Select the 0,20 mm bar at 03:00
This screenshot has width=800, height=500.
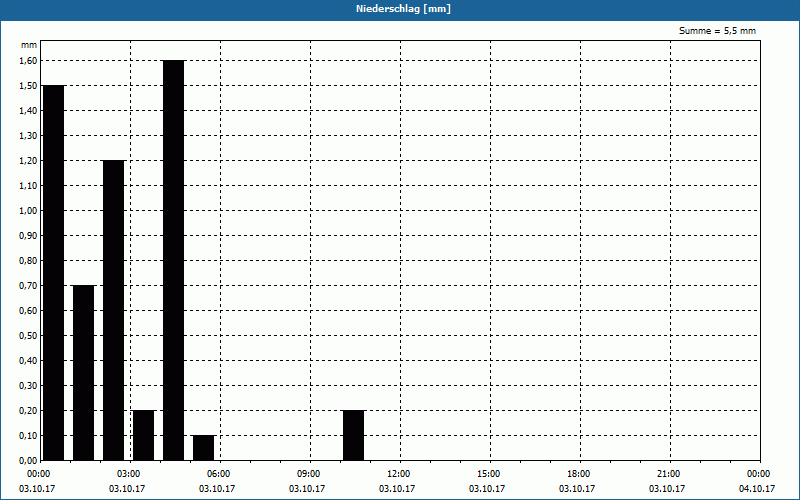click(x=143, y=435)
